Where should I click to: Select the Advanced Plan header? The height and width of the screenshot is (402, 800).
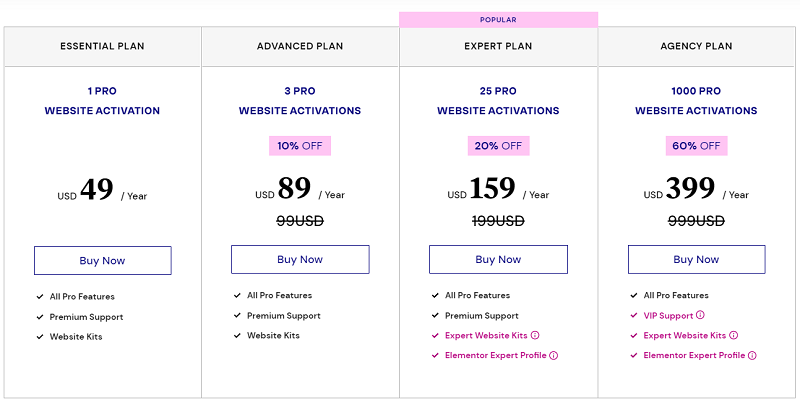click(x=300, y=46)
